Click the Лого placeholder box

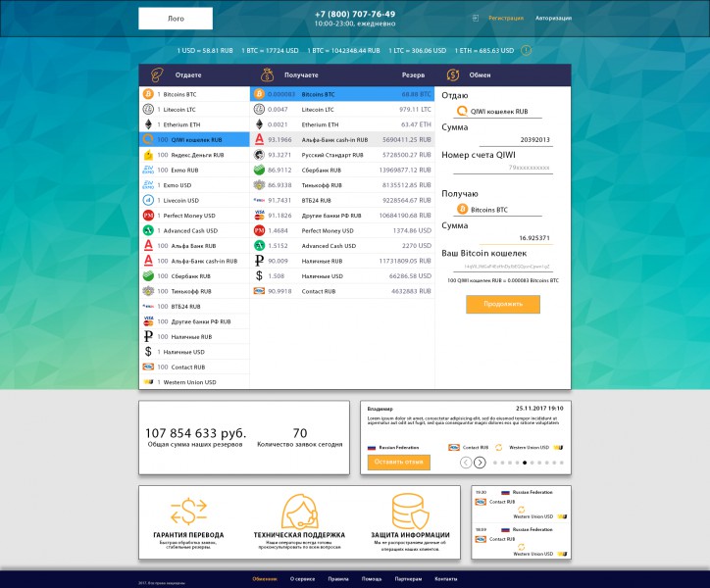coord(176,19)
